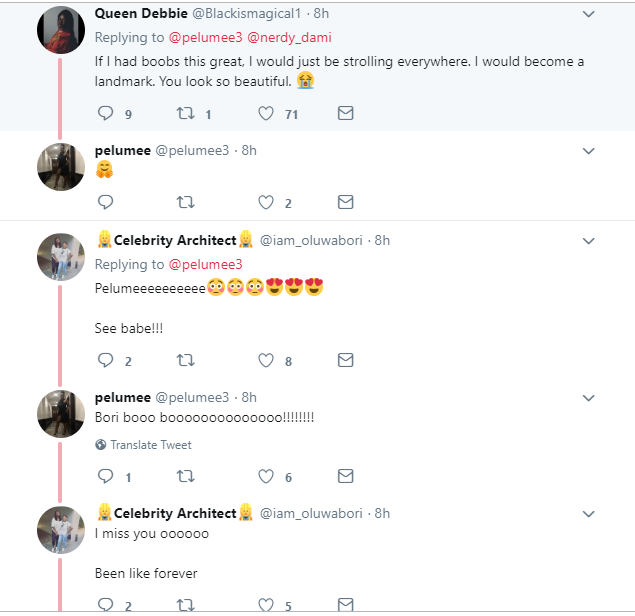Image resolution: width=635 pixels, height=616 pixels.
Task: Open dropdown arrow on Queen Debbie's tweet
Action: click(x=588, y=14)
